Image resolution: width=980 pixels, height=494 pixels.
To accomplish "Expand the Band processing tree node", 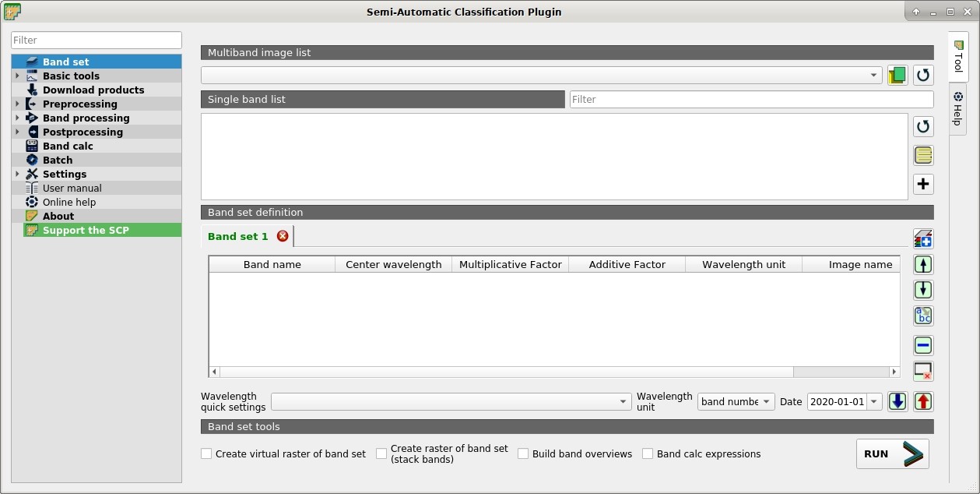I will (17, 118).
